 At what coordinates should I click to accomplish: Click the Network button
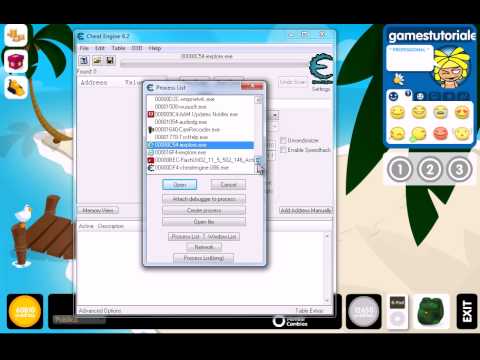pyautogui.click(x=204, y=247)
